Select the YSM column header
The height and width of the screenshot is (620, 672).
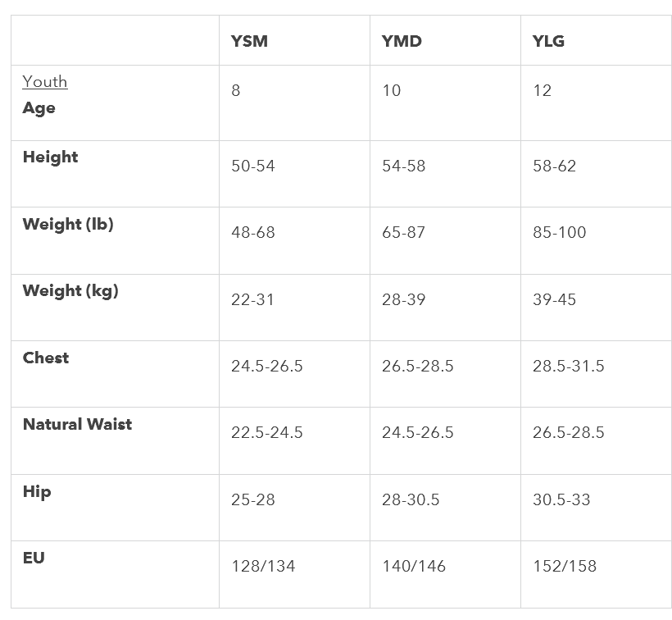pos(249,41)
